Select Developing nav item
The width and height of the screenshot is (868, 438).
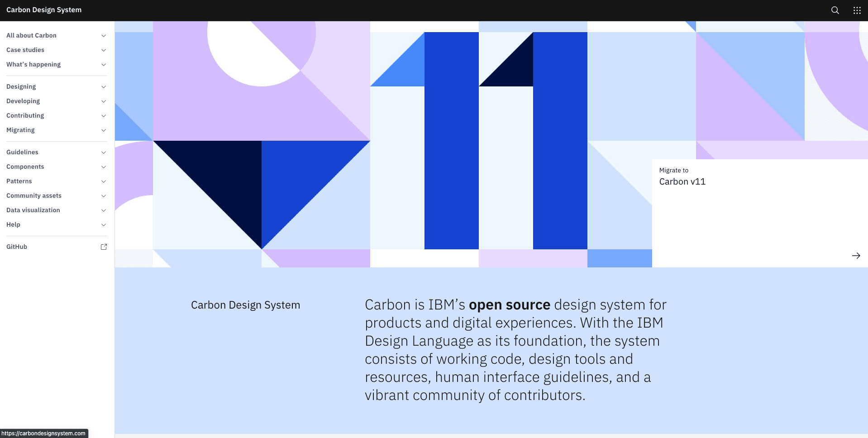point(57,101)
